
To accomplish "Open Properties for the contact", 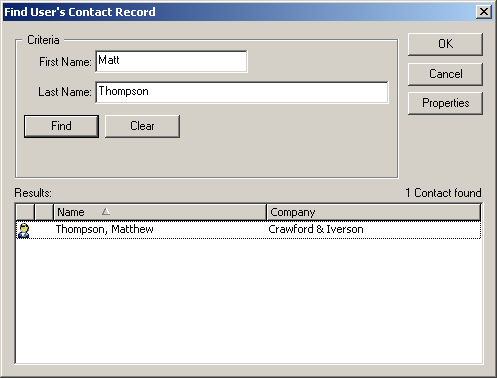I will point(445,103).
